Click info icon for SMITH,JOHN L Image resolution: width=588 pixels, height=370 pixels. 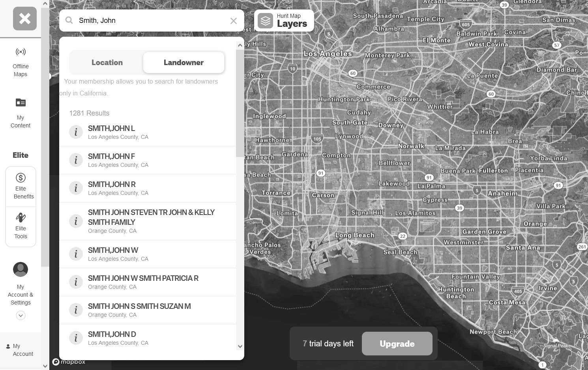pos(76,132)
